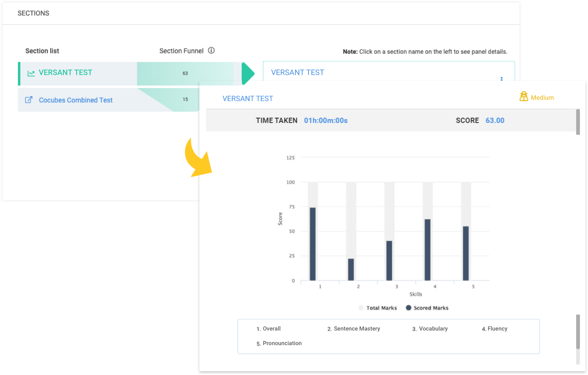Click the Medium difficulty icon
The image size is (588, 375).
[x=524, y=96]
